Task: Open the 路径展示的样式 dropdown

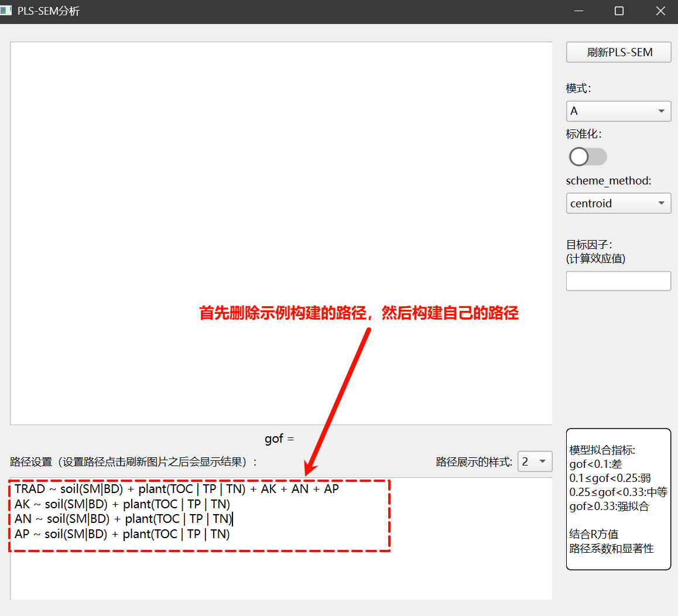Action: [535, 461]
